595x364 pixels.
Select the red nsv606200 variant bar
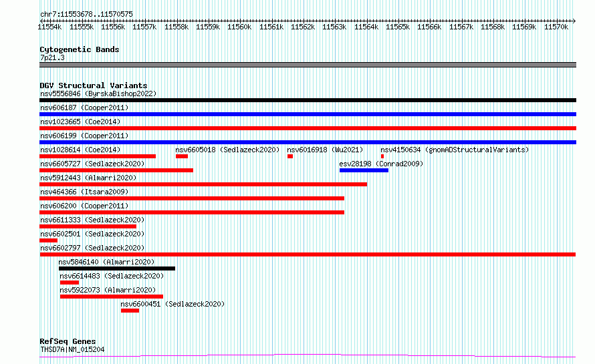pyautogui.click(x=192, y=212)
